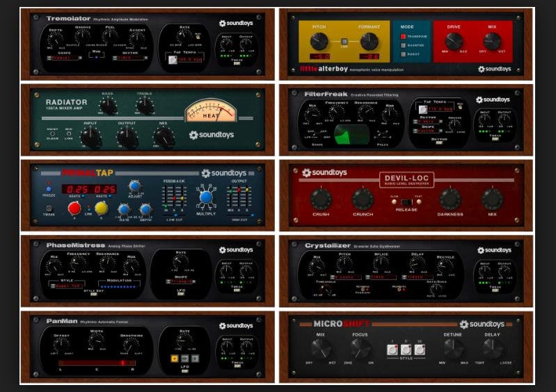Select Quantize mode on Little AlterBoy

(403, 45)
